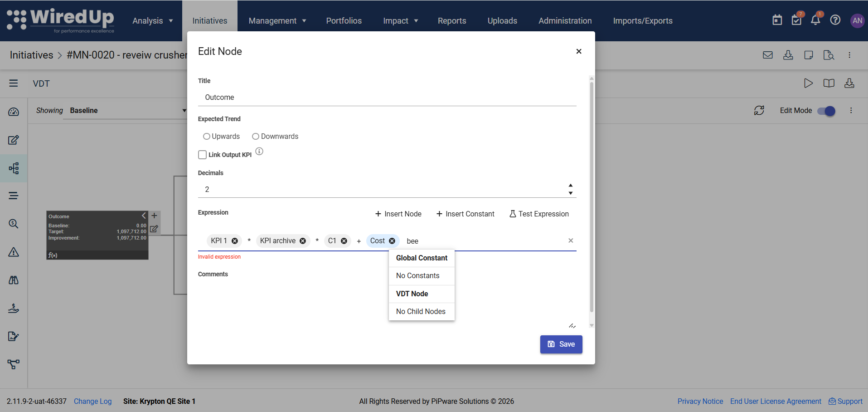Open the notifications bell
Image resolution: width=868 pixels, height=412 pixels.
pyautogui.click(x=816, y=20)
